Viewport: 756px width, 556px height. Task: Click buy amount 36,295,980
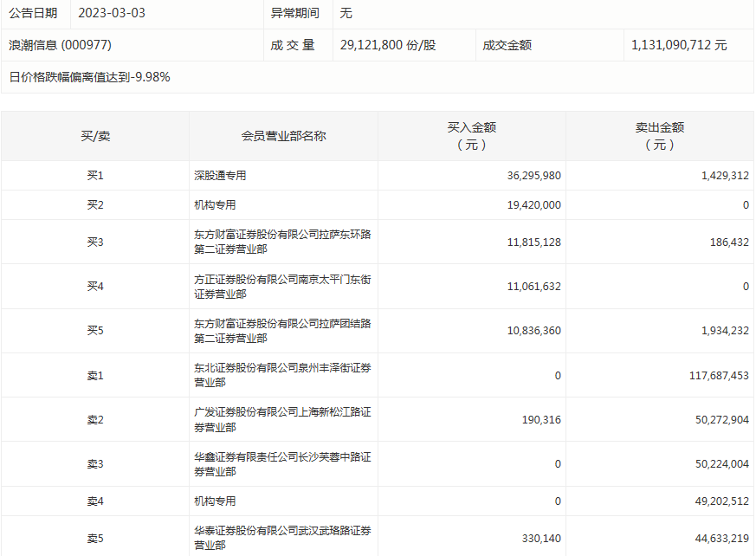(x=533, y=176)
